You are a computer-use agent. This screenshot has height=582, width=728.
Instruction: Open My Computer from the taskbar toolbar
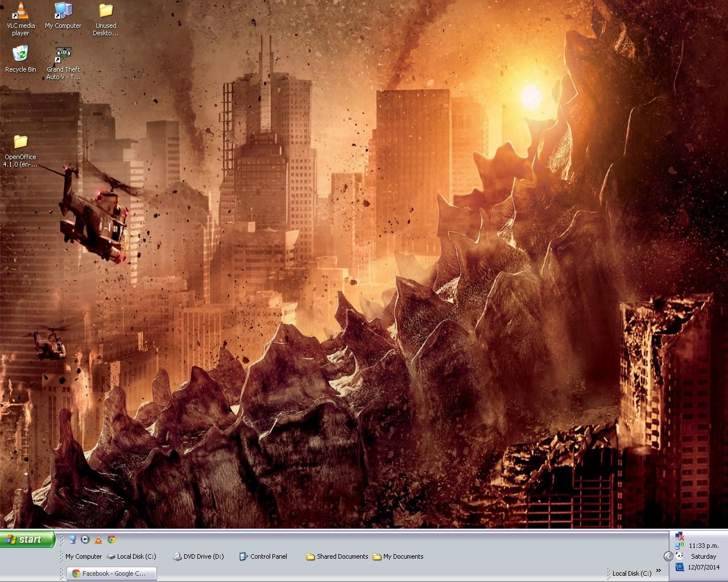[84, 556]
